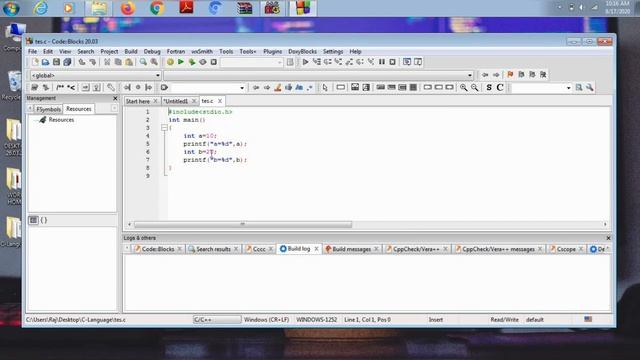Click the Undo arrow icon

point(82,62)
